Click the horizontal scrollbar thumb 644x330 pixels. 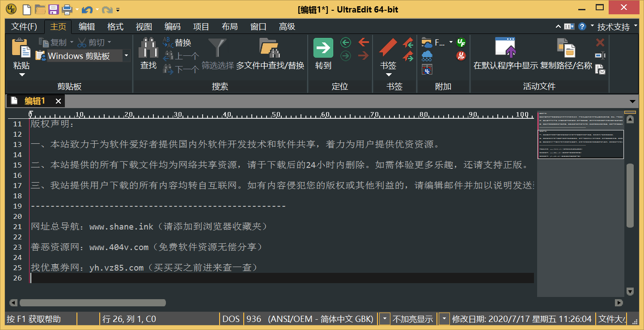point(93,303)
